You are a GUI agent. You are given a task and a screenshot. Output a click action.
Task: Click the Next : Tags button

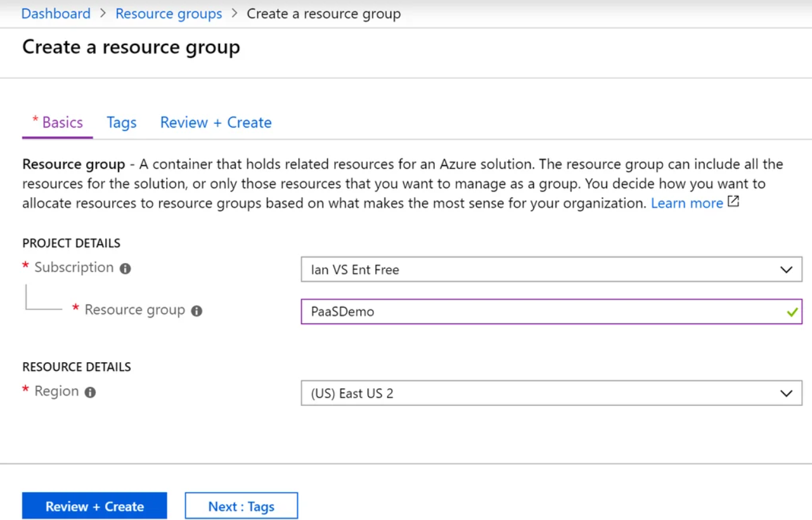pos(242,506)
